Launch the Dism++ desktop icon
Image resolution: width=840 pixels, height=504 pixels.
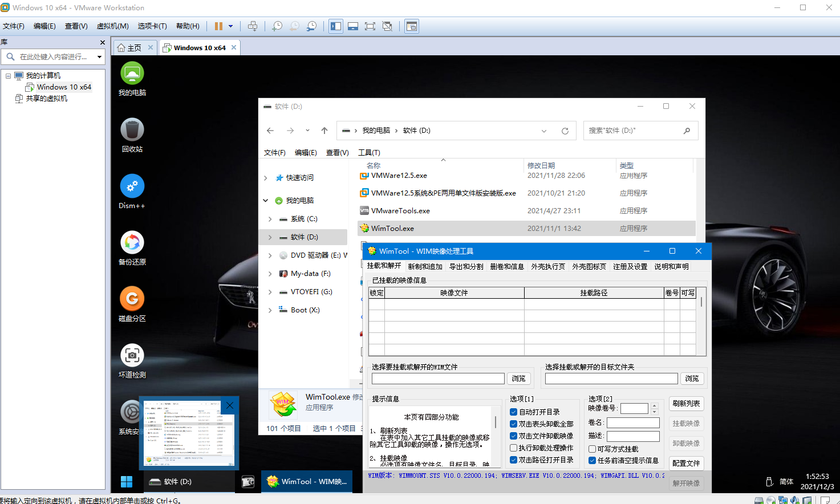[132, 192]
